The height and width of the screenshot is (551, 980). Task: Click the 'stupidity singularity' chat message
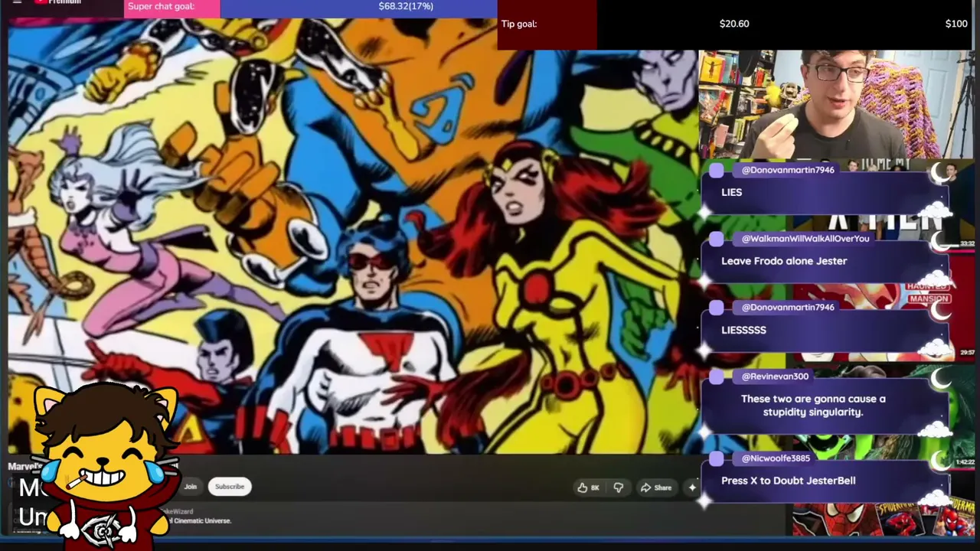pyautogui.click(x=813, y=406)
